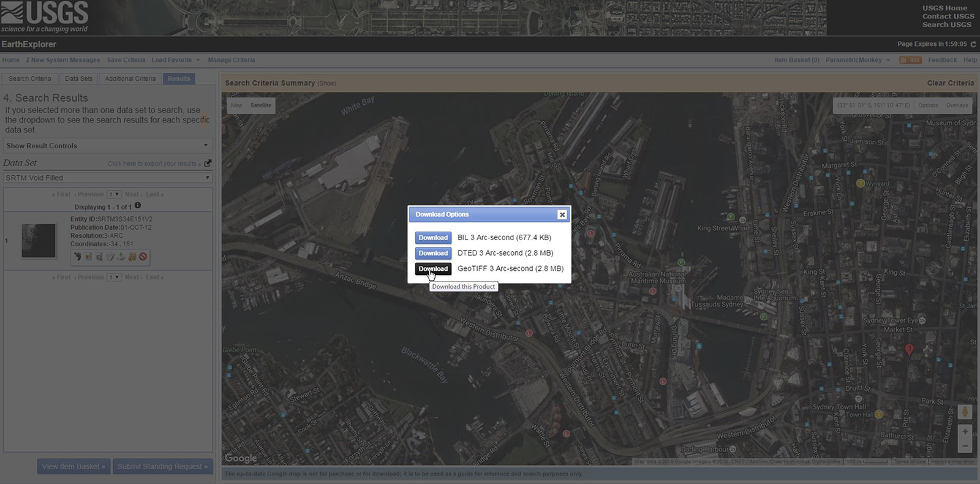This screenshot has height=484, width=980.
Task: Download the GeoTIFF 3 Arc-second file
Action: (x=433, y=269)
